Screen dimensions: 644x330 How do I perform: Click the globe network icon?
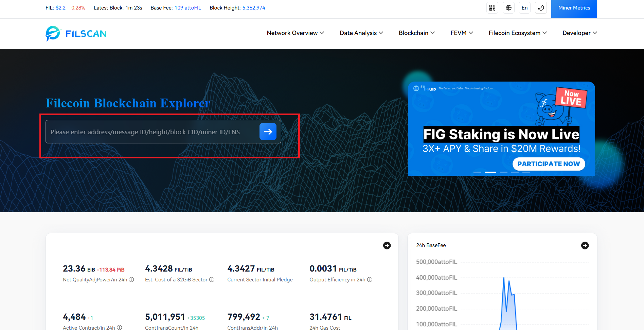tap(508, 8)
